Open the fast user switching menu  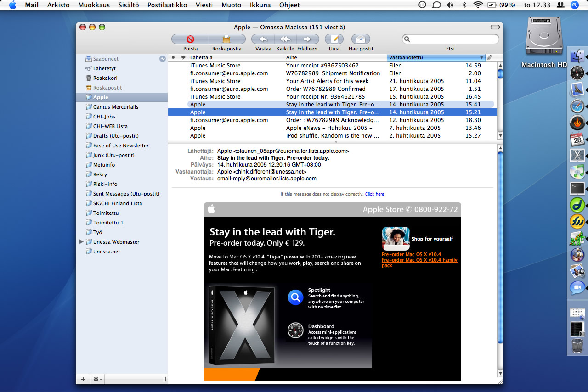(560, 5)
